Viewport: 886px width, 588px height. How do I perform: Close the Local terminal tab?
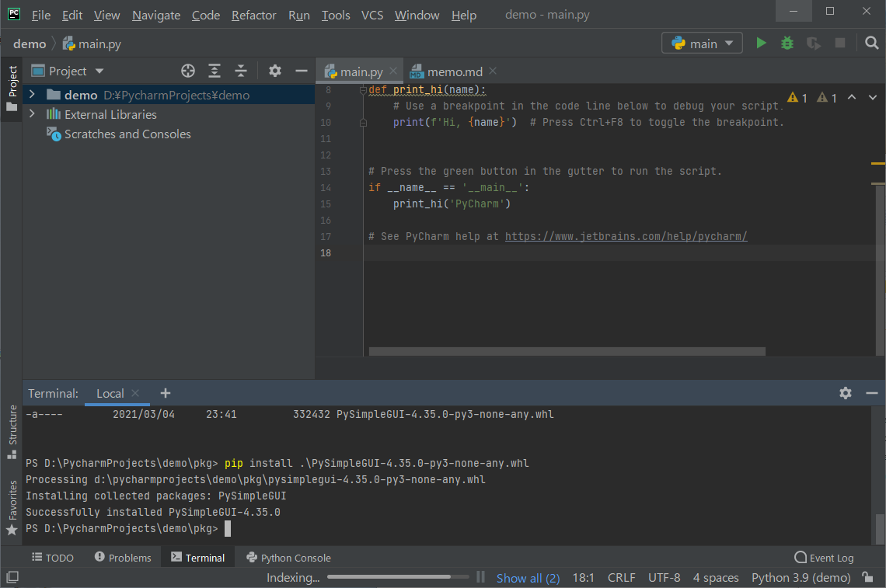135,392
